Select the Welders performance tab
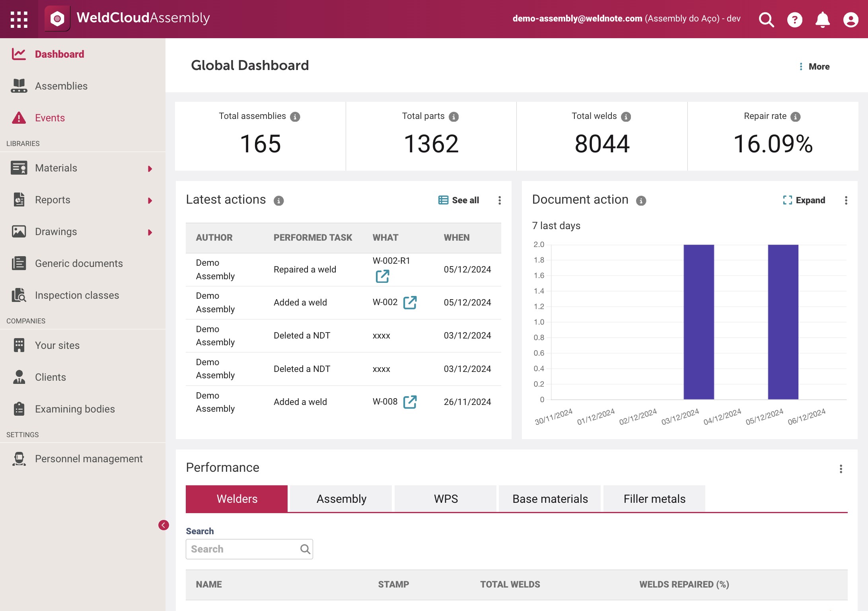868x611 pixels. pos(237,499)
